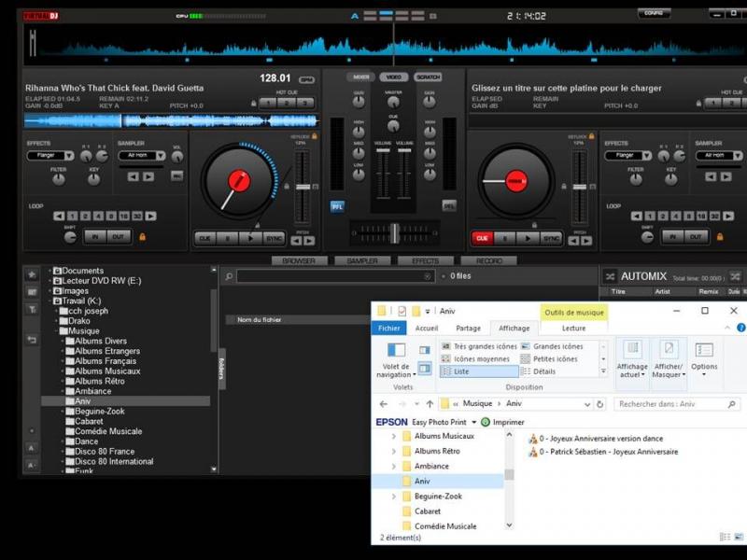Switch to the EFFECTS tab
This screenshot has height=560, width=747.
426,261
